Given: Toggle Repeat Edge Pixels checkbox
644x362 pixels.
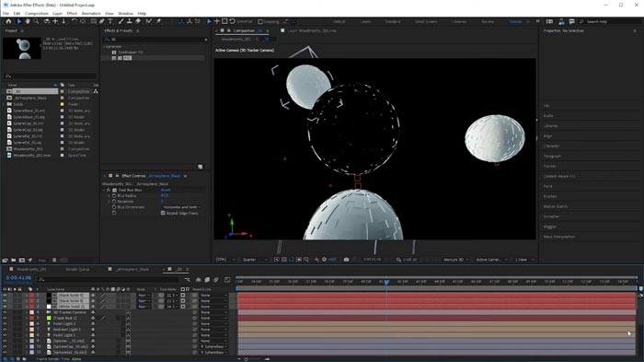Looking at the screenshot, I should pyautogui.click(x=163, y=213).
